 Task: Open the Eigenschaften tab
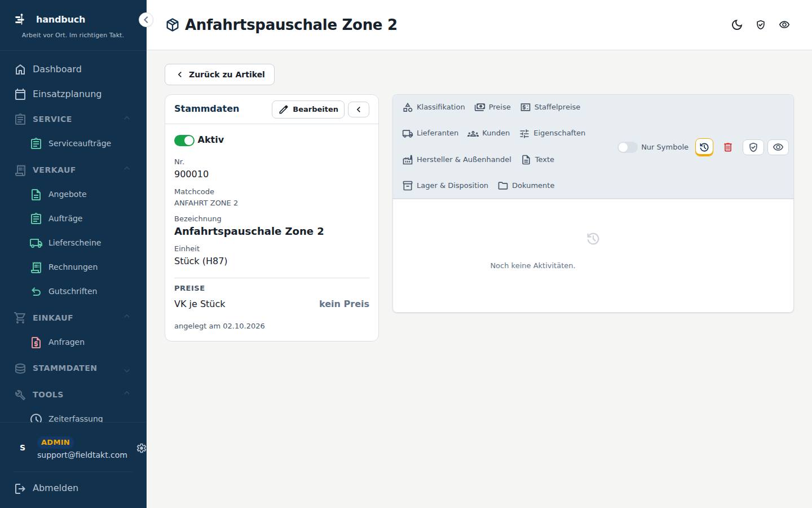[553, 133]
